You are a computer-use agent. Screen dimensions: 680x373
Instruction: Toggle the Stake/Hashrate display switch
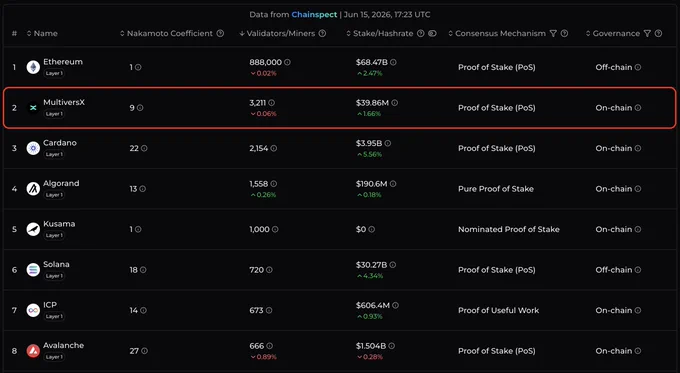(432, 33)
